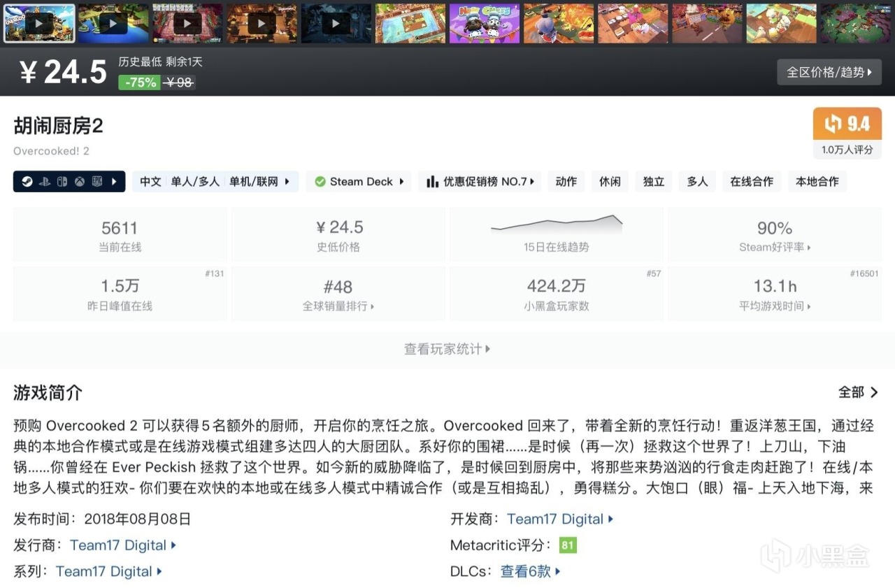
Task: Expand the 中文 单人/多人 单机/联网 info chip
Action: 215,182
